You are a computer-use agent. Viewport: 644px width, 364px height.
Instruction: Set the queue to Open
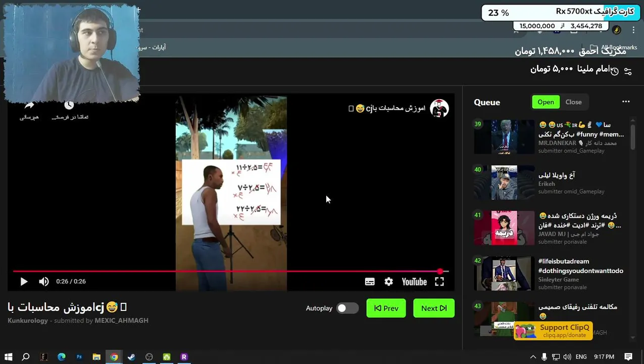click(x=546, y=102)
